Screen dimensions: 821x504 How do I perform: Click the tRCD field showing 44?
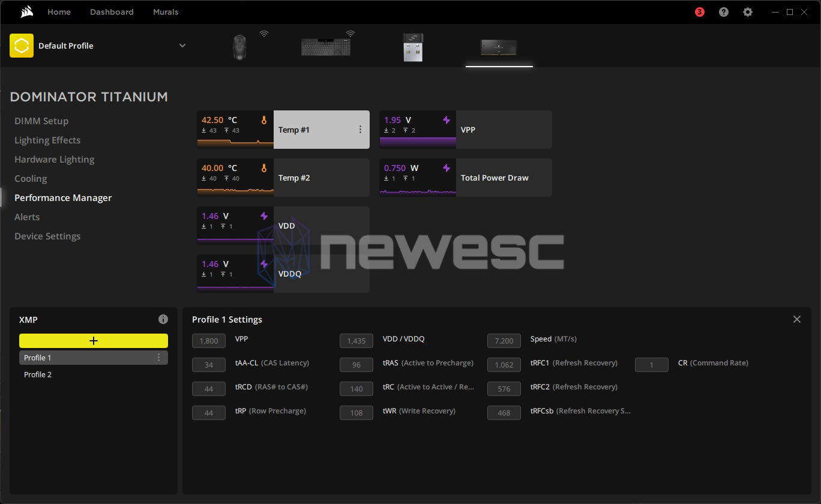209,389
